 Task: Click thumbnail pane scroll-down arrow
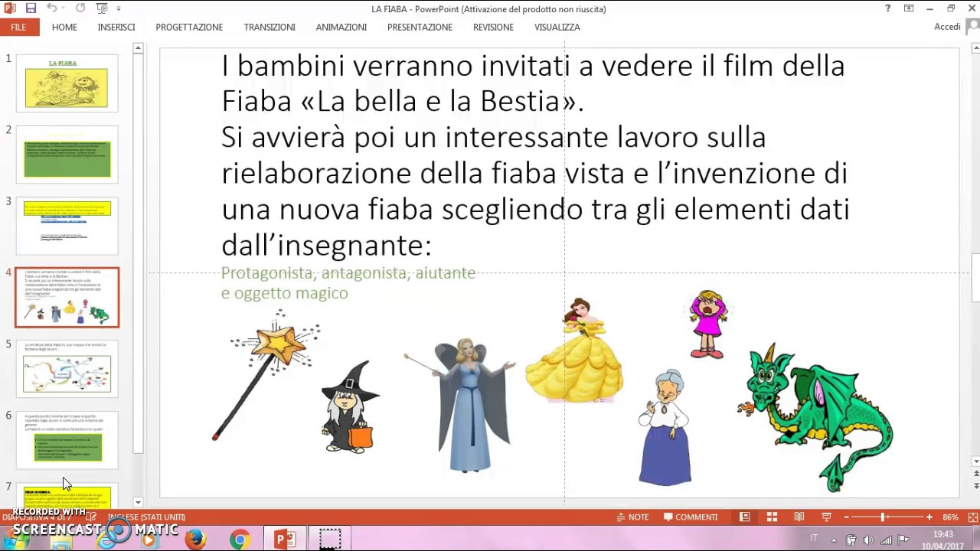(x=138, y=503)
